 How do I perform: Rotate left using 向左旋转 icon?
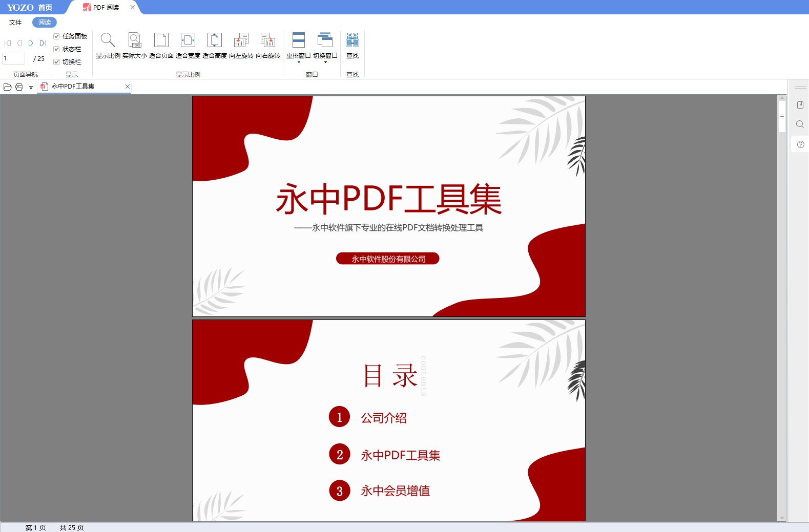[241, 40]
